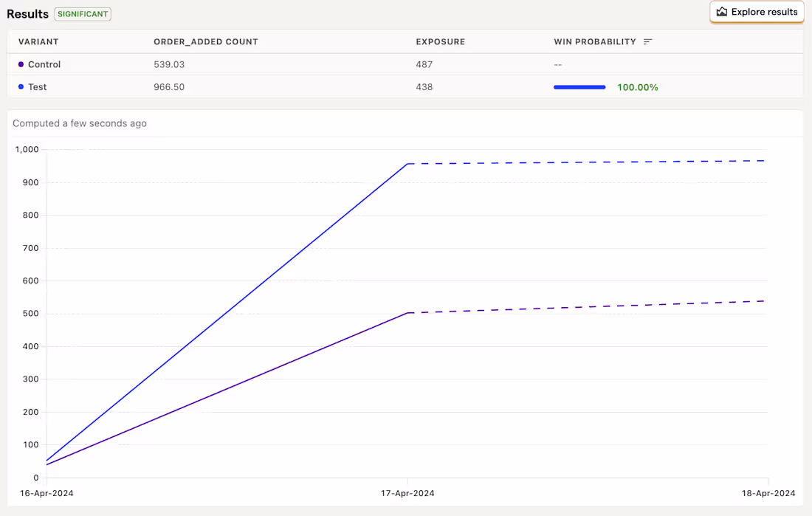812x516 pixels.
Task: Click the sort icon beside Win Probability
Action: point(647,42)
